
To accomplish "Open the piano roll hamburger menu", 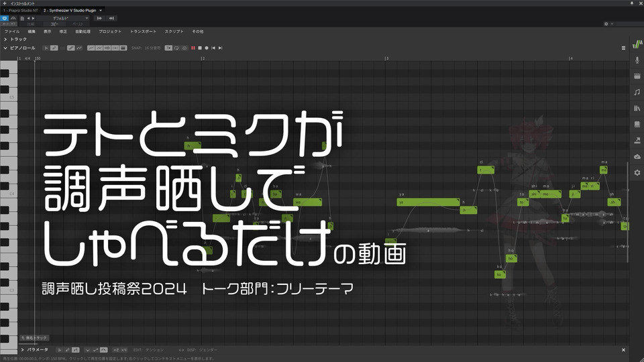I will 623,48.
